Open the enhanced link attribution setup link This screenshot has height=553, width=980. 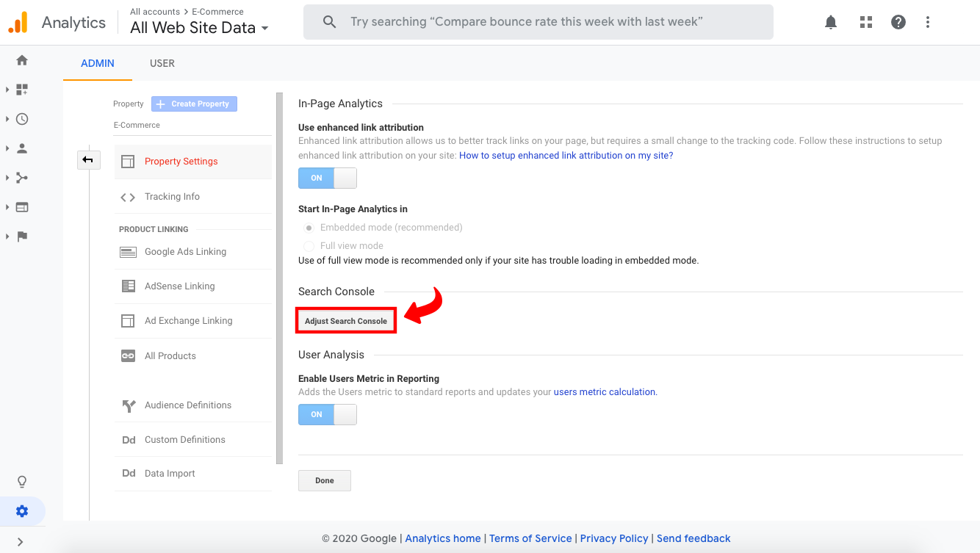pyautogui.click(x=566, y=155)
